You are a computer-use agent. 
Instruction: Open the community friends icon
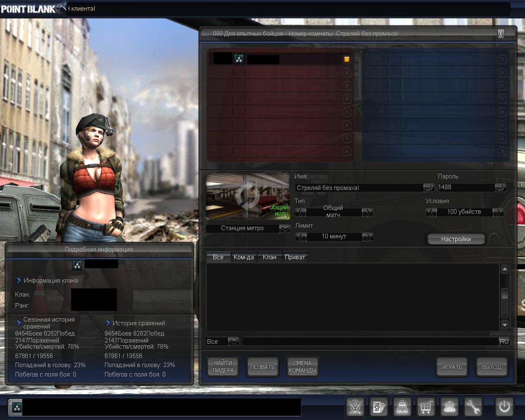pyautogui.click(x=450, y=407)
